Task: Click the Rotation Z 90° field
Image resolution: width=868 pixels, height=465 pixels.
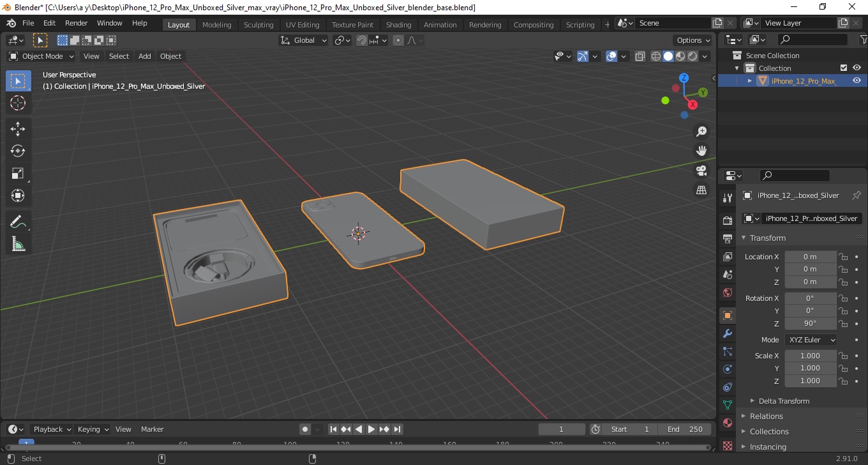Action: [811, 323]
